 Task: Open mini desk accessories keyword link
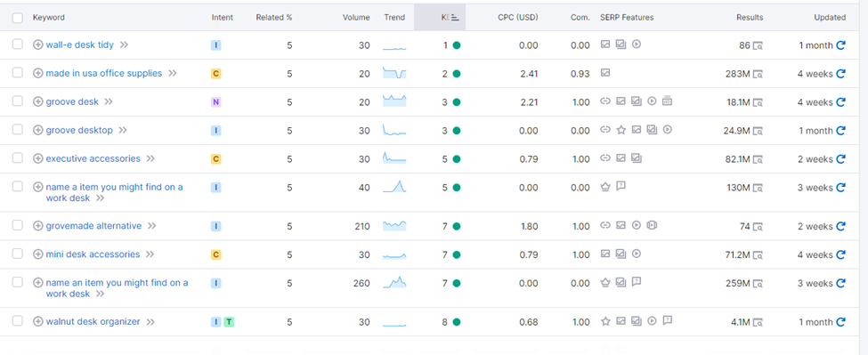click(x=93, y=254)
